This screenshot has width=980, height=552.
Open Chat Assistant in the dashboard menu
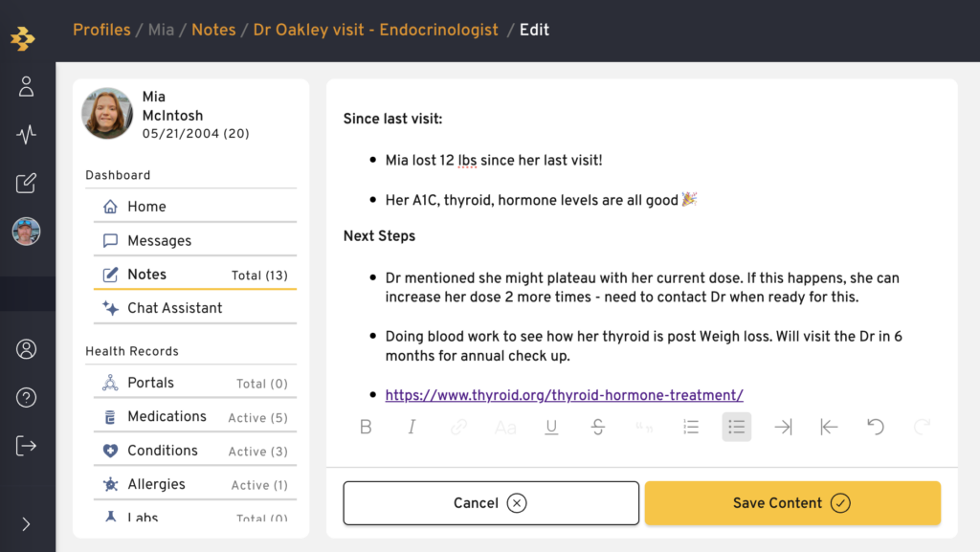tap(195, 308)
